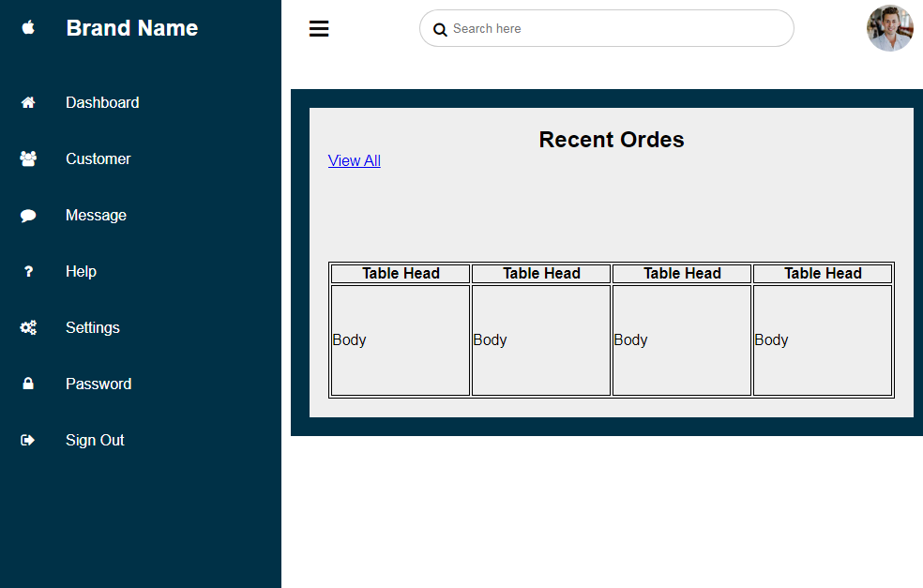
Task: Select the Customer sidebar entry
Action: click(98, 158)
